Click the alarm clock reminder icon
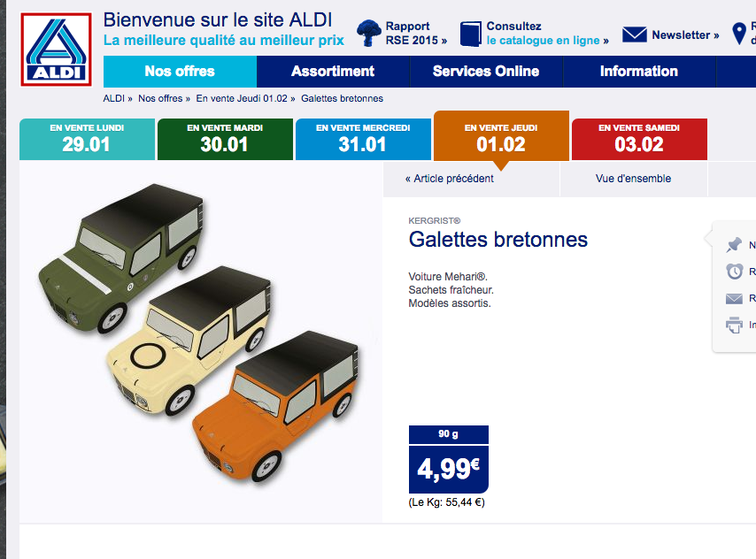Viewport: 756px width, 559px height. click(734, 272)
